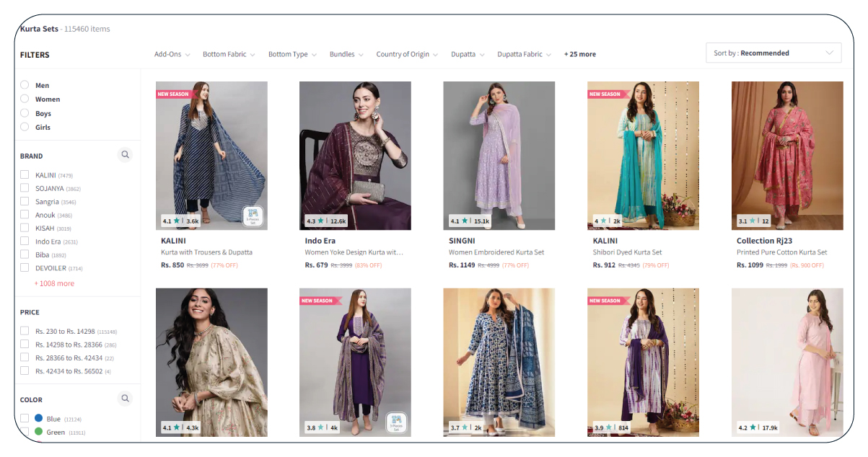Open the teal Shibori KALINI kurta image
The height and width of the screenshot is (457, 868).
pyautogui.click(x=643, y=156)
